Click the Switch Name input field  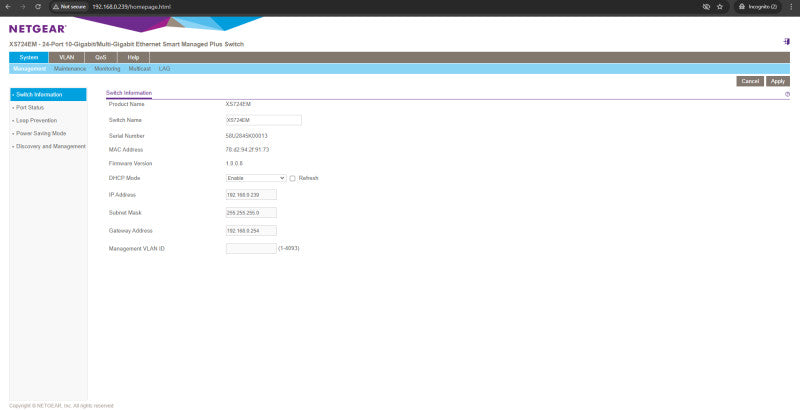point(264,120)
